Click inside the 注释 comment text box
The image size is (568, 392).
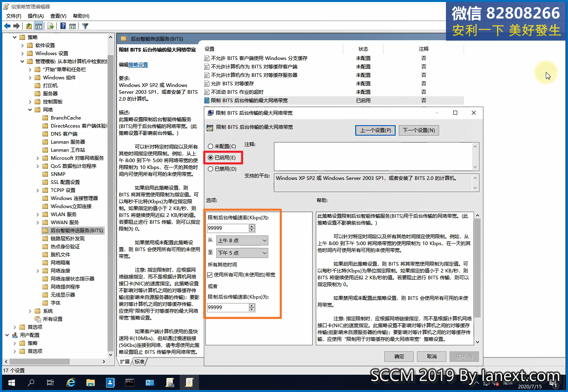point(373,157)
